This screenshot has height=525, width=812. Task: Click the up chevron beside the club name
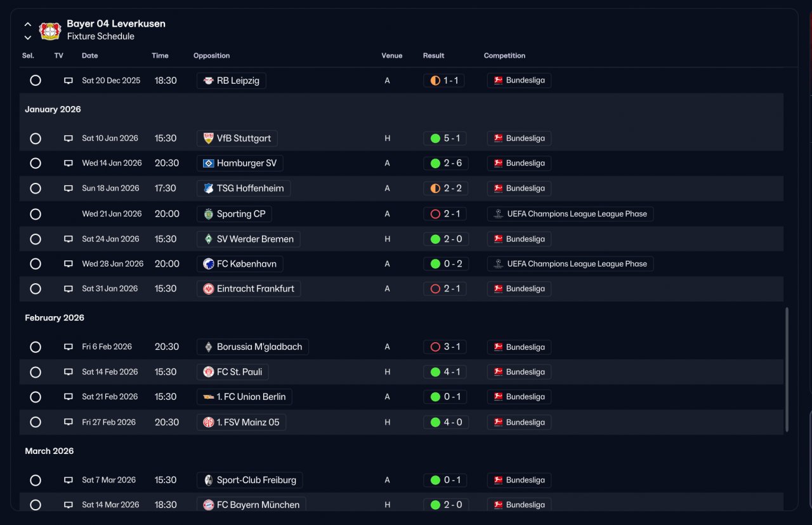pos(28,24)
